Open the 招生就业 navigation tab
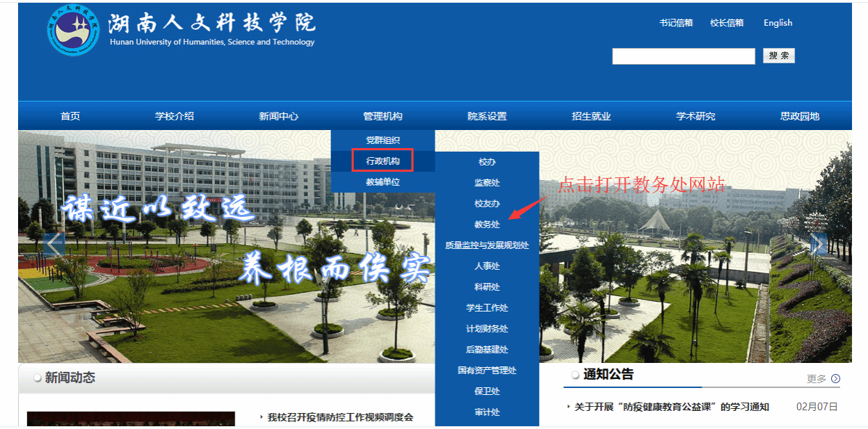The height and width of the screenshot is (429, 868). coord(591,116)
